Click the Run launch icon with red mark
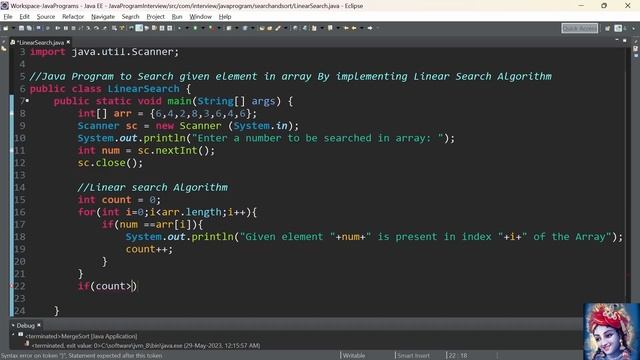Screen dimensions: 640x360 212,28
